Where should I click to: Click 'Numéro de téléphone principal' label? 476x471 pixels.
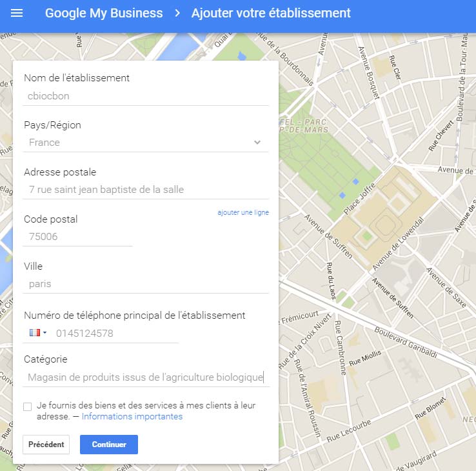tap(135, 316)
